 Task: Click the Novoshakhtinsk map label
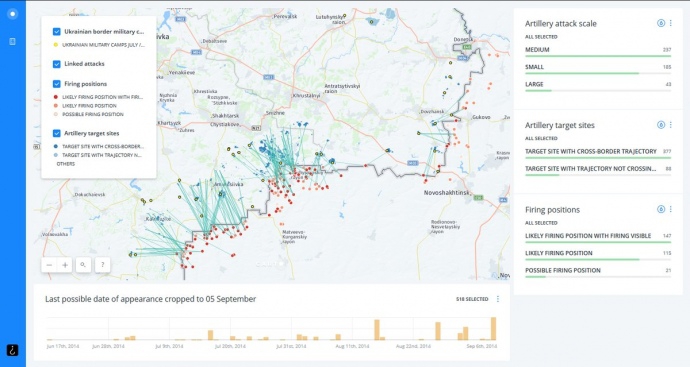[446, 193]
